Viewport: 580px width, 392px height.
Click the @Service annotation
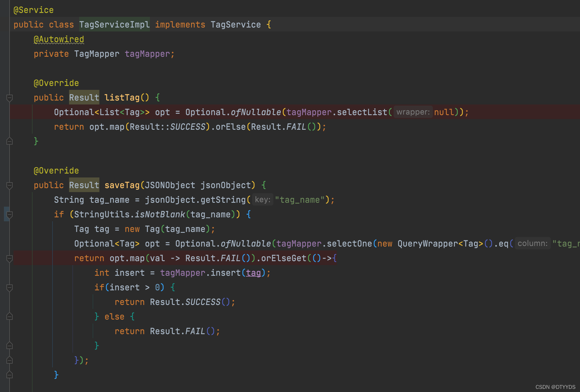[x=33, y=10]
